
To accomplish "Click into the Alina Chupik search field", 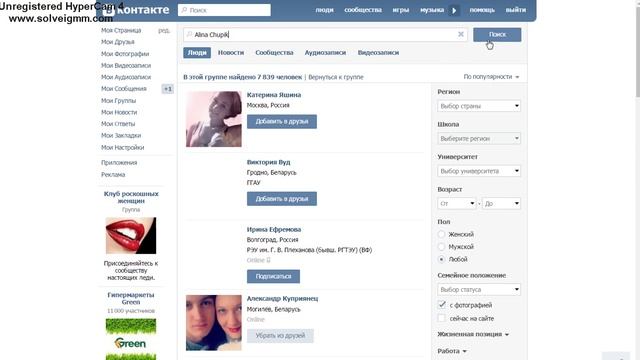I will coord(325,35).
